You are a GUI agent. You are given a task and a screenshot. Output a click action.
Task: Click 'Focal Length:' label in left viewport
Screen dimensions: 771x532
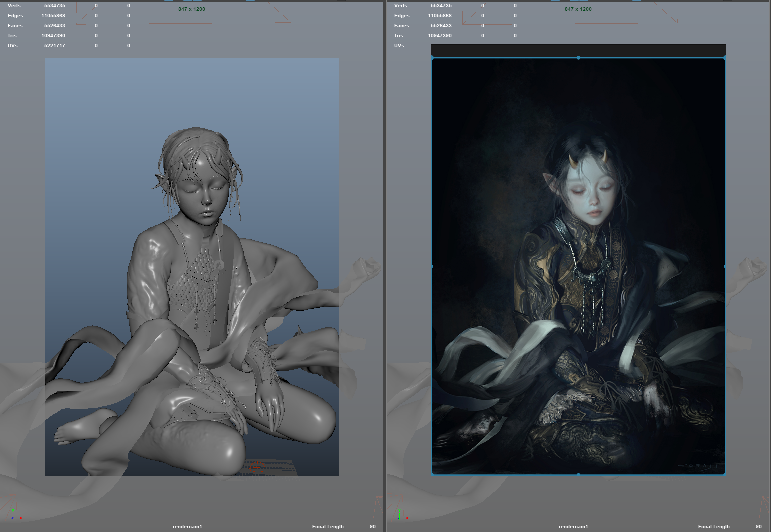(329, 527)
